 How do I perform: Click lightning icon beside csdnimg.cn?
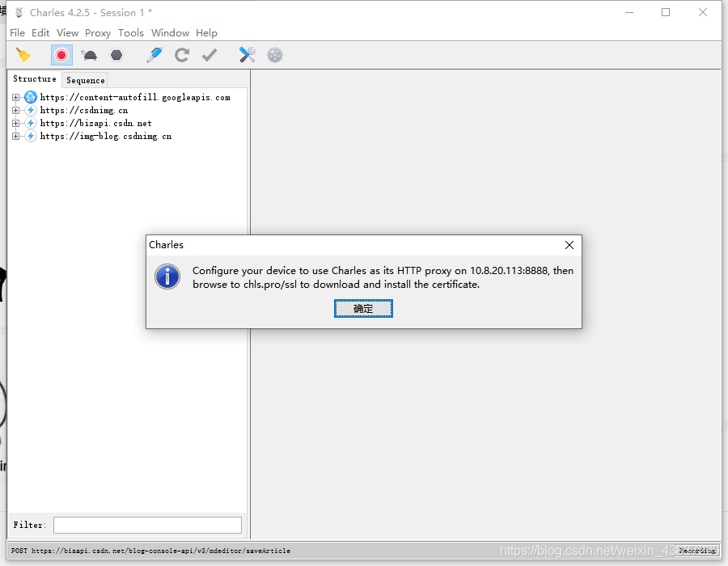tap(31, 111)
